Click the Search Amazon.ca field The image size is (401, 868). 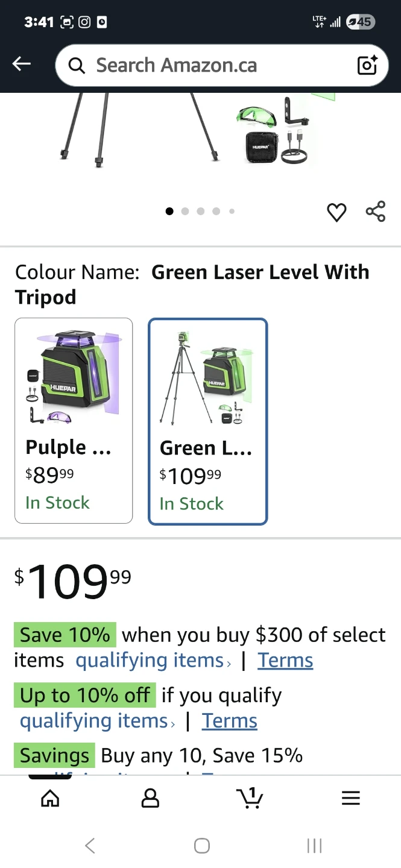[211, 65]
